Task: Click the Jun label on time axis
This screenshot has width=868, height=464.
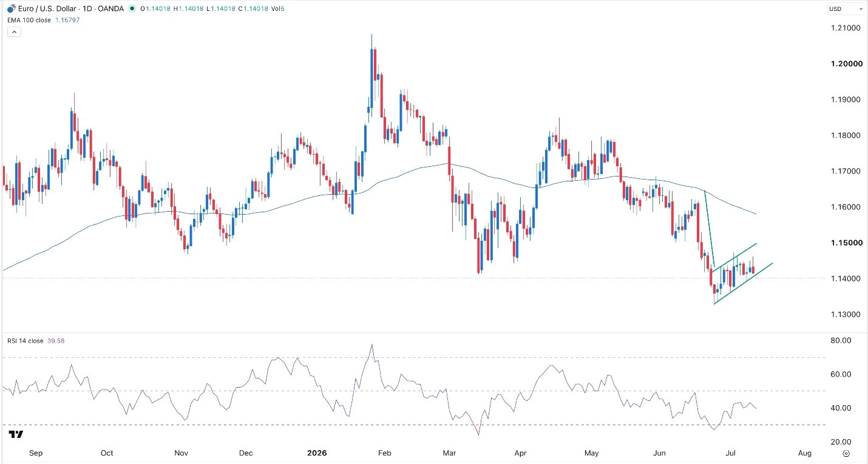Action: click(660, 453)
